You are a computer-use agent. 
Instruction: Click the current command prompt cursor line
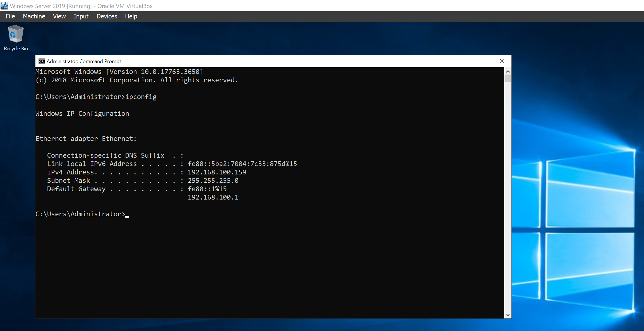82,214
